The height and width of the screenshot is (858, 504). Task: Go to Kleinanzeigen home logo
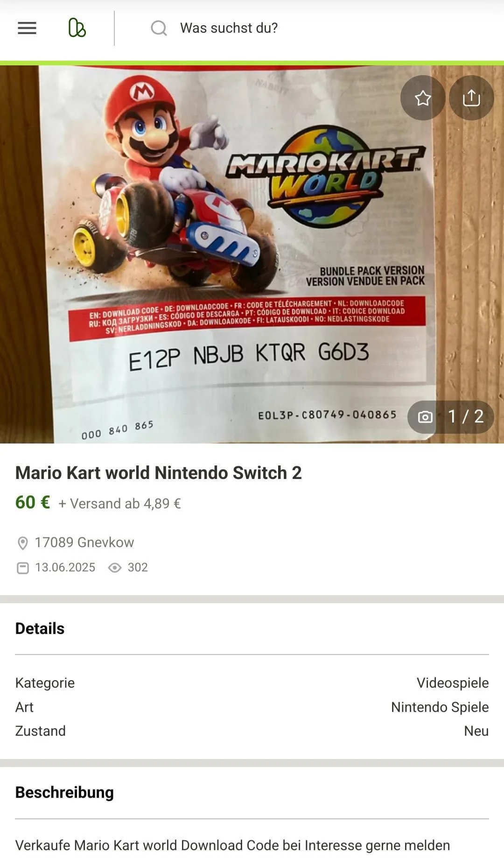tap(77, 28)
